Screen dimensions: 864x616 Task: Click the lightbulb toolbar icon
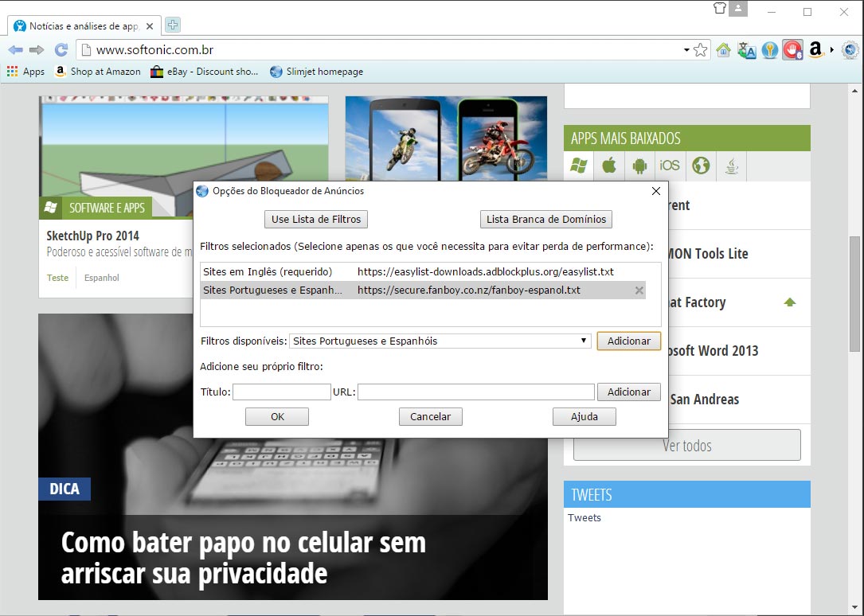pyautogui.click(x=770, y=50)
